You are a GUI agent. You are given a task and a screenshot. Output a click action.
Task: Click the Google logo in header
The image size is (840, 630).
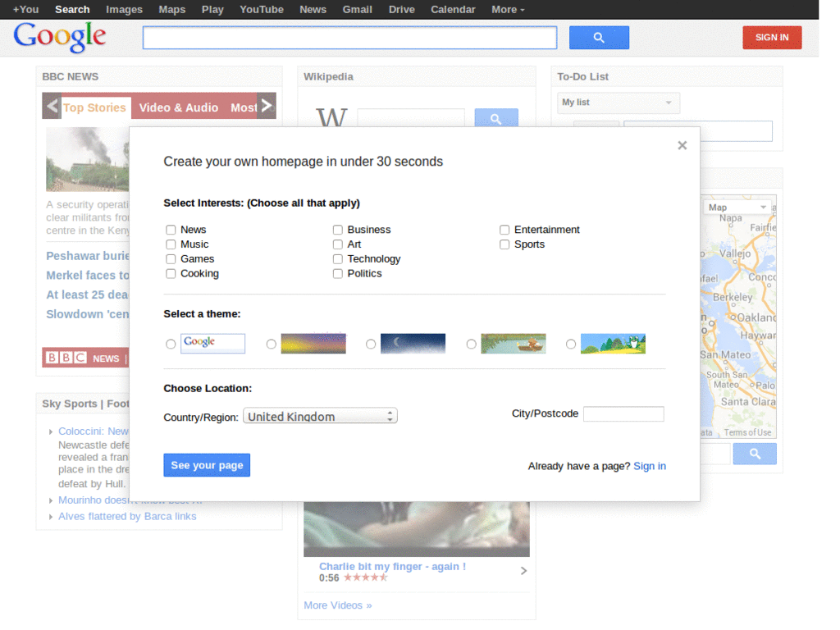(59, 36)
